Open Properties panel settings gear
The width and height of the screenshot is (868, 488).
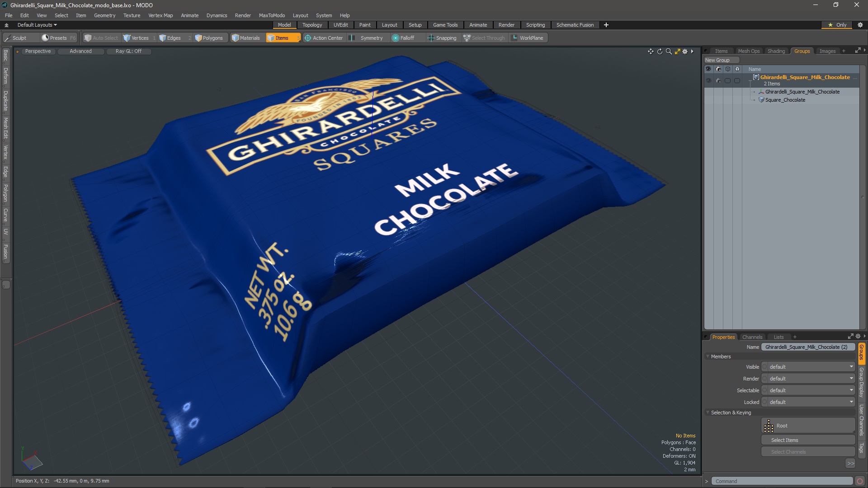[858, 337]
